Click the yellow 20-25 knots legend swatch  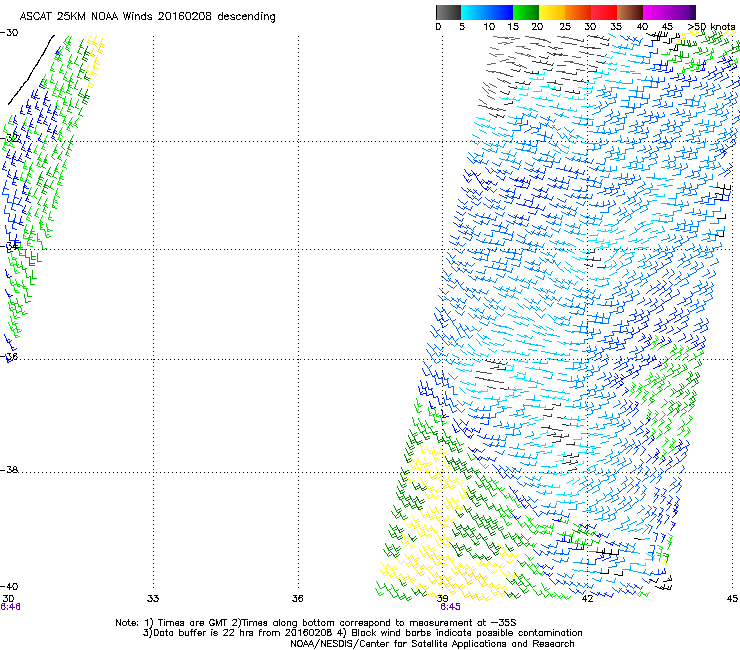click(552, 12)
